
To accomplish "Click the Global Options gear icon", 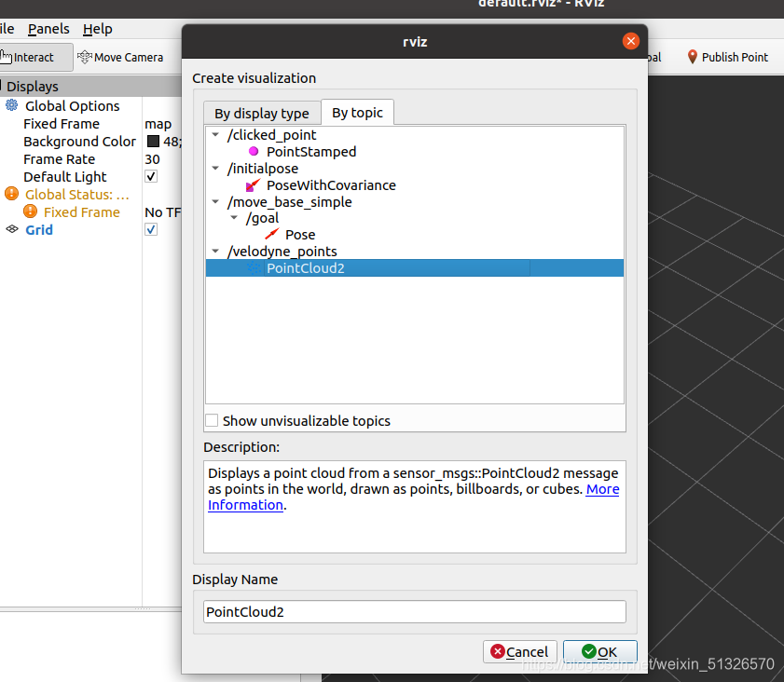I will point(11,105).
